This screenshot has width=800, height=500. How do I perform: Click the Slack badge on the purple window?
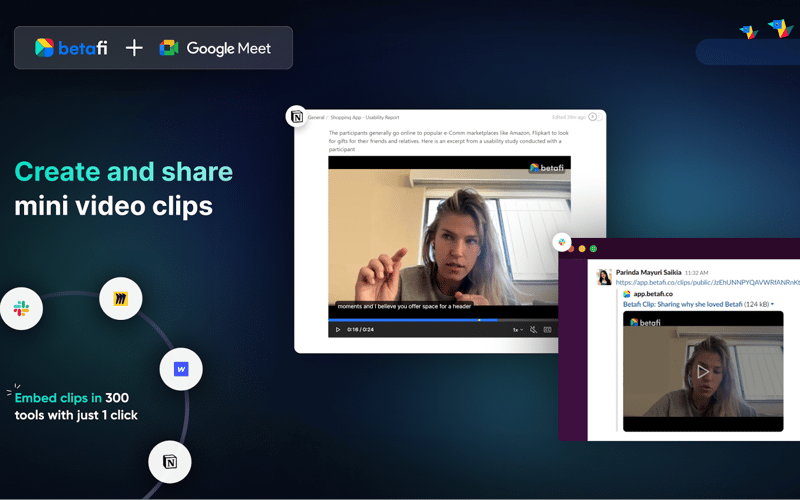562,242
